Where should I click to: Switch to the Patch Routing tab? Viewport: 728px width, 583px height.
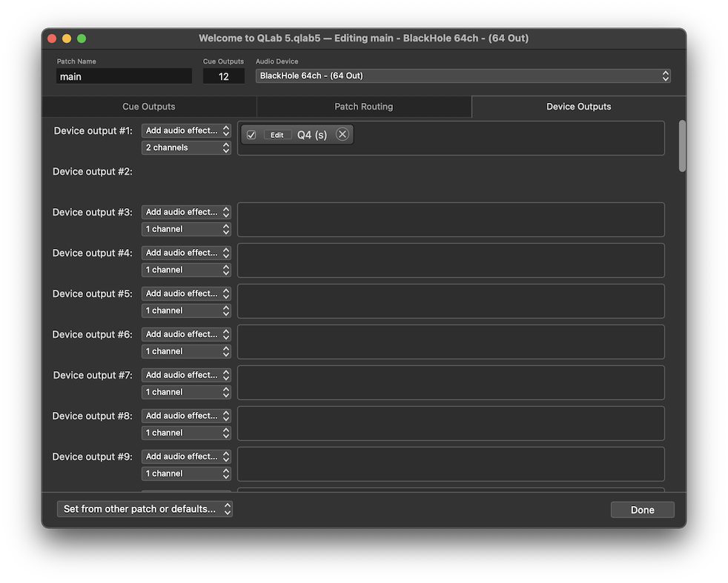point(363,106)
